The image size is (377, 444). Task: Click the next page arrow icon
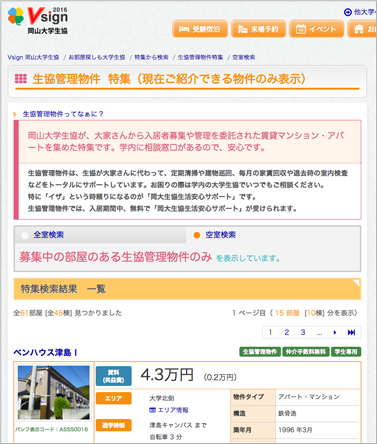click(x=335, y=332)
